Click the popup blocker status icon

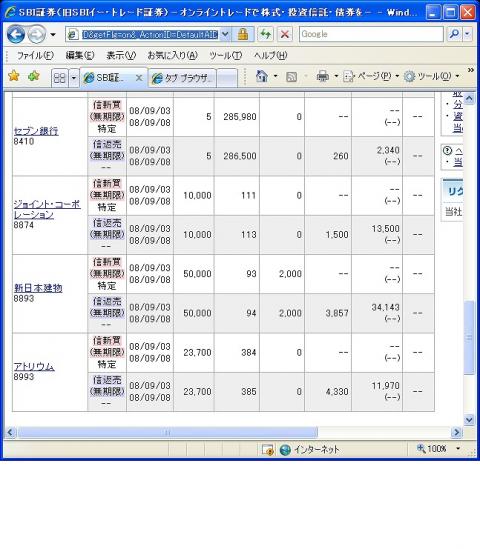pos(268,450)
